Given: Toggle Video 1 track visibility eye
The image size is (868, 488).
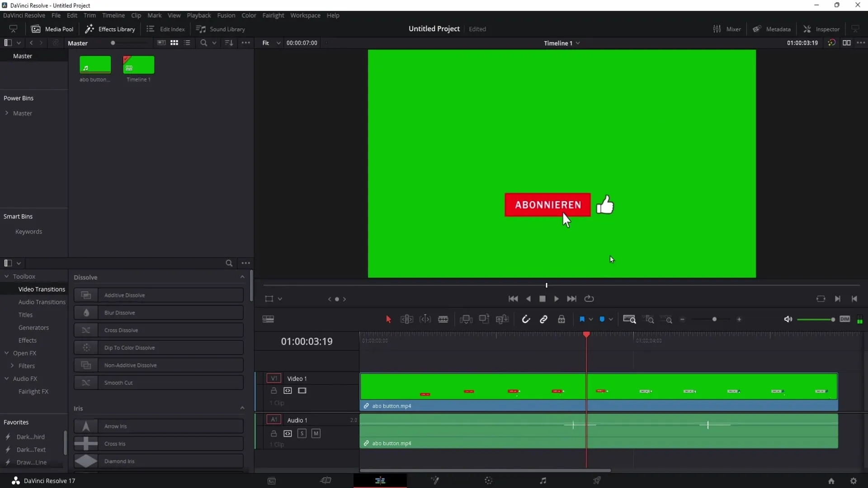Looking at the screenshot, I should [x=302, y=390].
